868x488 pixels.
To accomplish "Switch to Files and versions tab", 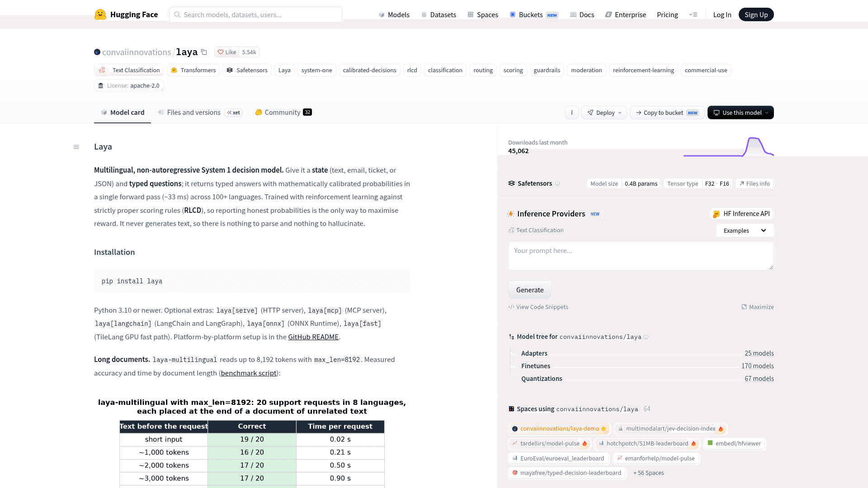I will coord(200,112).
